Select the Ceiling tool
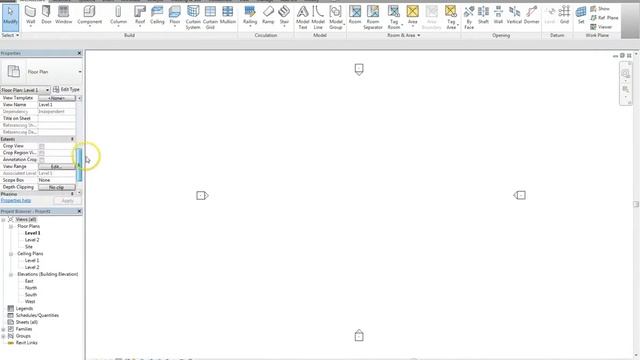640x360 pixels. 157,16
